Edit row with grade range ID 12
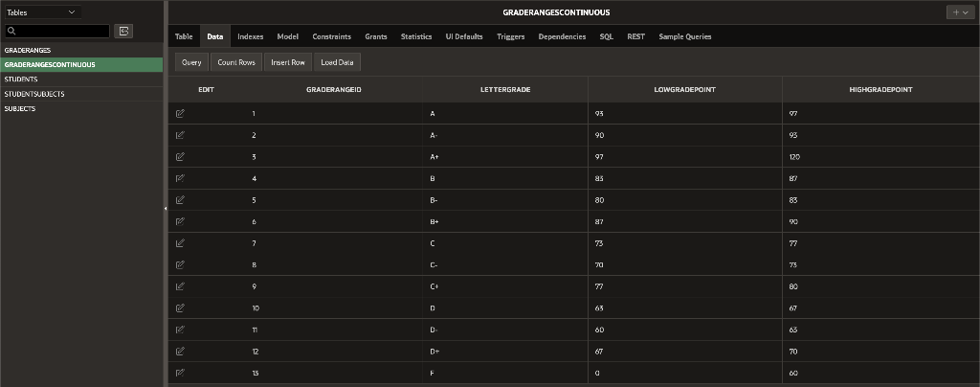The image size is (980, 387). (x=181, y=351)
